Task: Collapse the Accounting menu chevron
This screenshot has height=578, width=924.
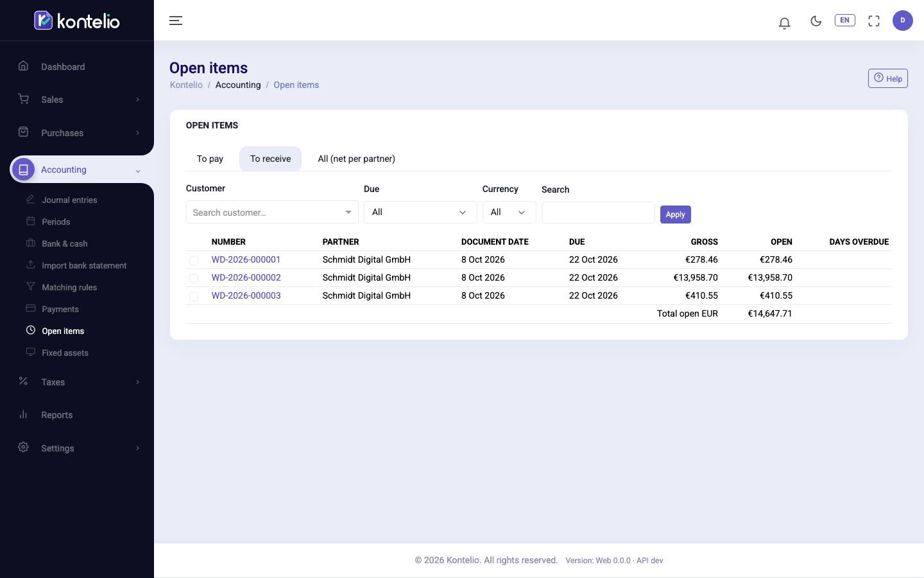Action: (x=137, y=171)
